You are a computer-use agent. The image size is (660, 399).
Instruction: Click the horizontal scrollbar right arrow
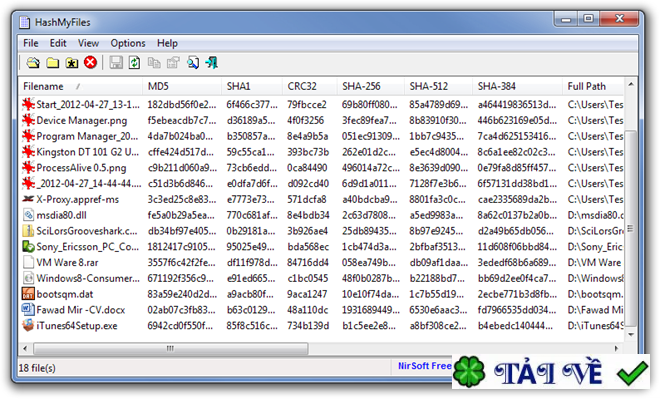(x=616, y=348)
